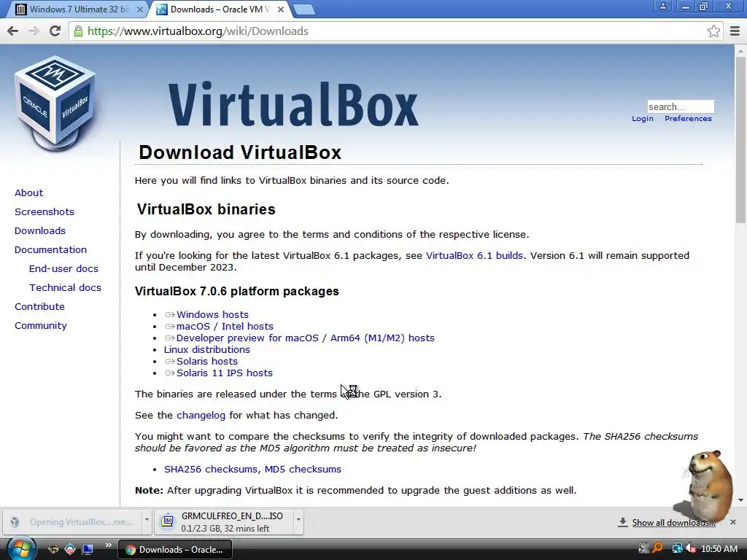Click the scrollbar up arrow
The width and height of the screenshot is (747, 560).
(741, 50)
